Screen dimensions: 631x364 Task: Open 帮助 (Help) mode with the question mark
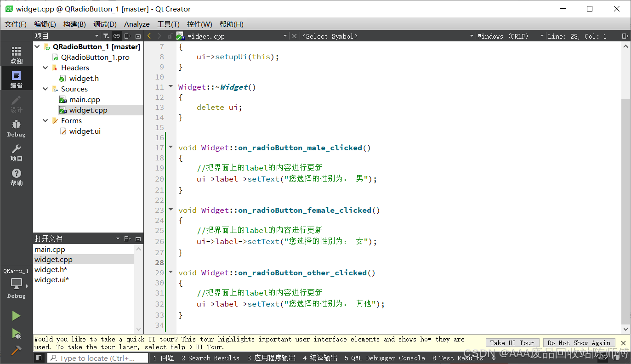click(x=16, y=177)
